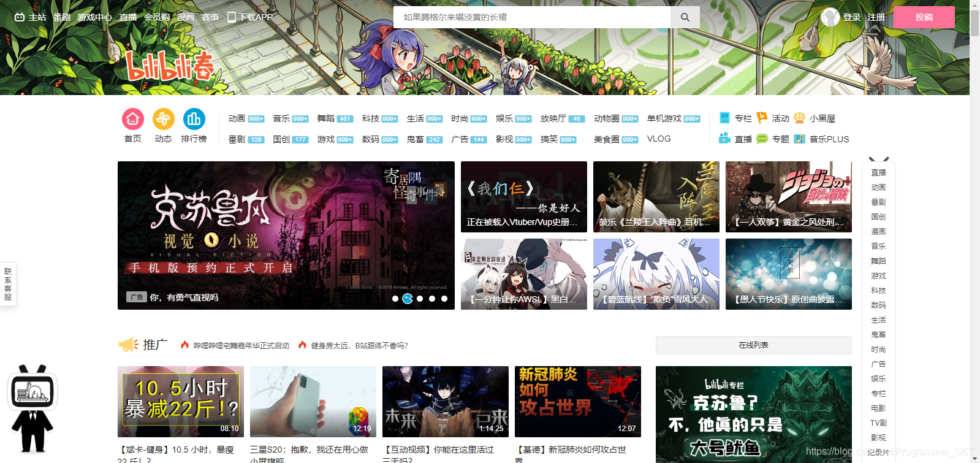The image size is (980, 463).
Task: Click the 登录 login link
Action: click(852, 17)
